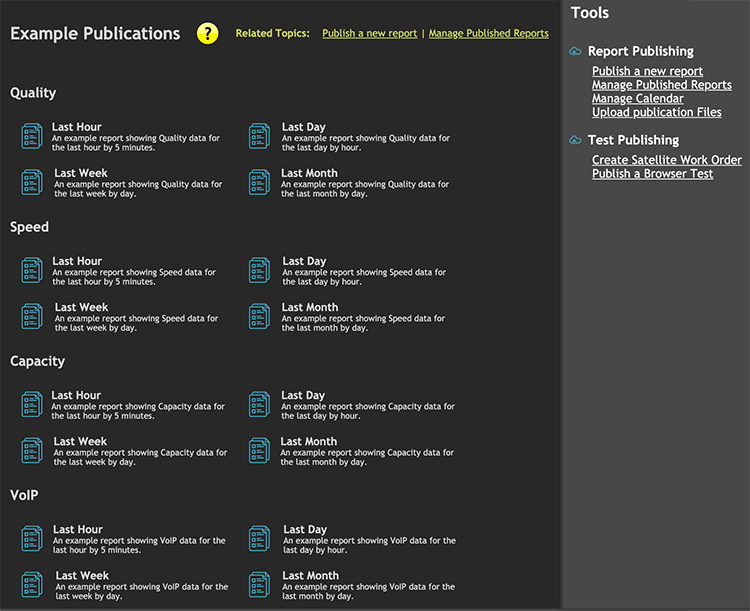Image resolution: width=750 pixels, height=611 pixels.
Task: Click the Speed Last Month report icon
Action: click(260, 316)
